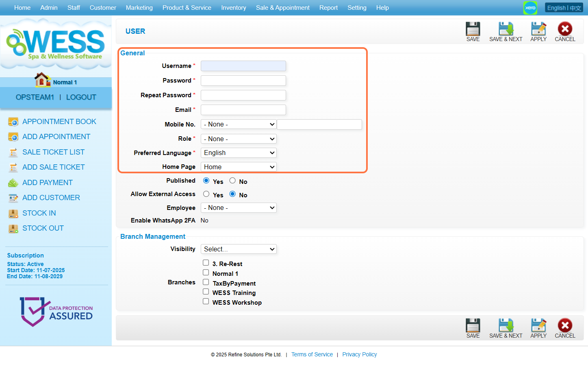588x371 pixels.
Task: Open the Visibility dropdown in Branch Management
Action: (239, 249)
